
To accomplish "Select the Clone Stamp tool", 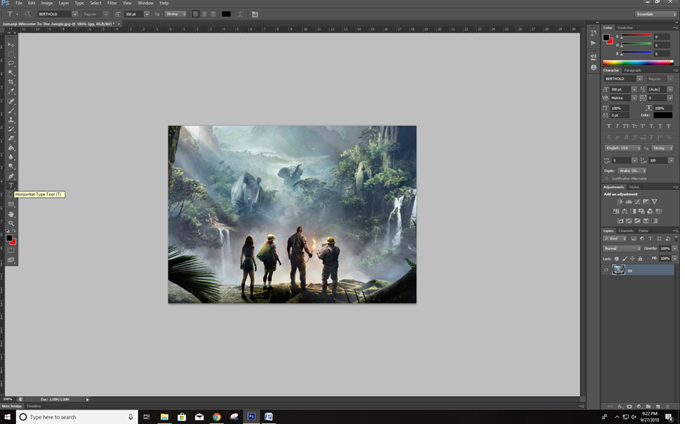I will [11, 120].
